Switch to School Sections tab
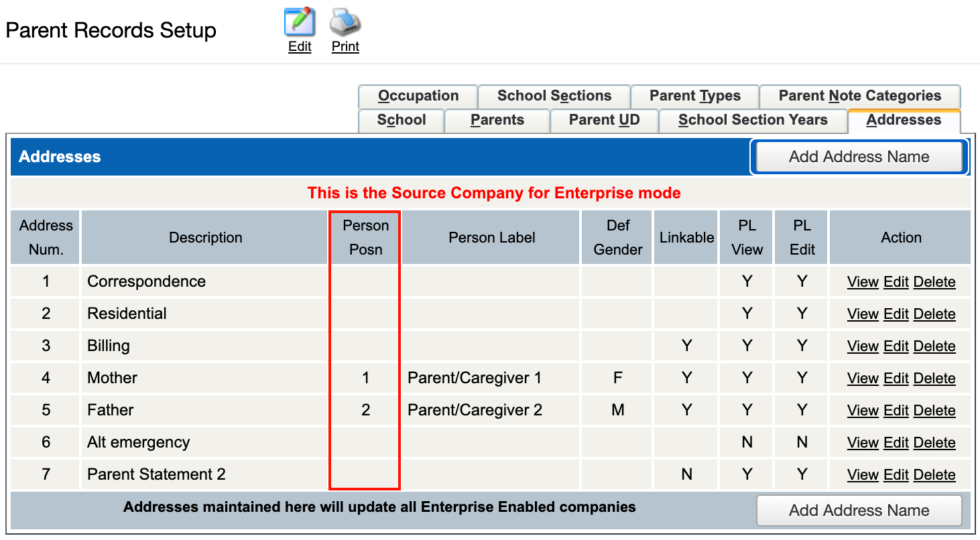The image size is (980, 540). pyautogui.click(x=554, y=96)
